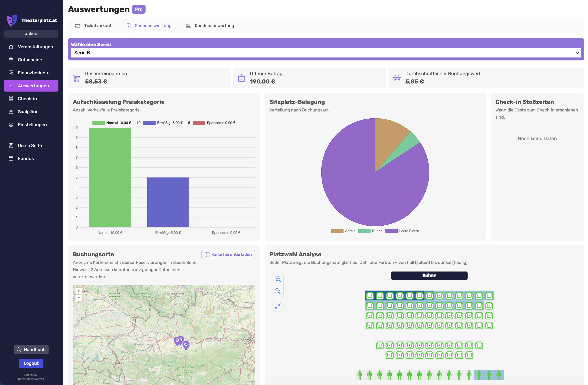588x385 pixels.
Task: Toggle the Normal 10,00 € legend entry
Action: pyautogui.click(x=117, y=123)
